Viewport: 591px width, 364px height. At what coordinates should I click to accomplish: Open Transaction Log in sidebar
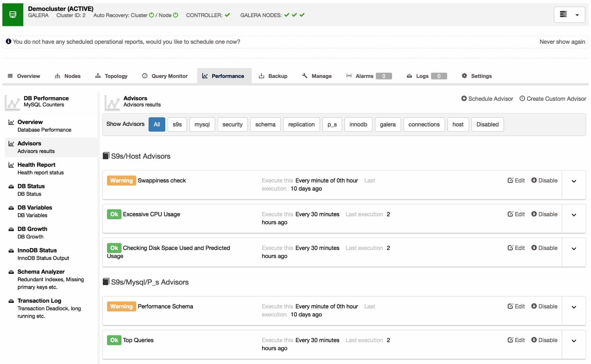pos(51,308)
